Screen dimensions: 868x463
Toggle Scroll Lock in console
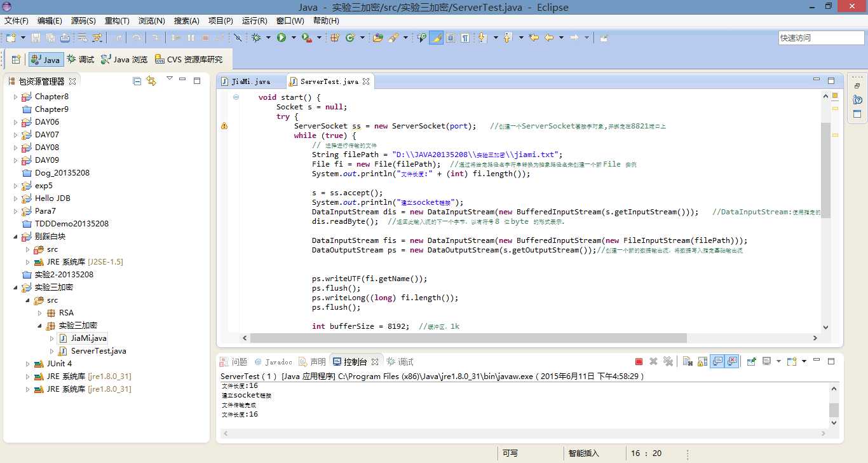(702, 361)
